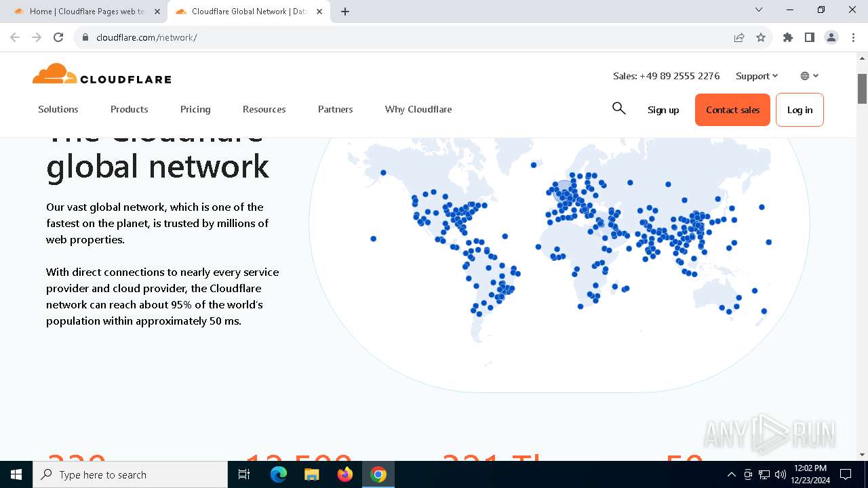The image size is (868, 488).
Task: Open the Extensions puzzle icon
Action: [x=788, y=37]
